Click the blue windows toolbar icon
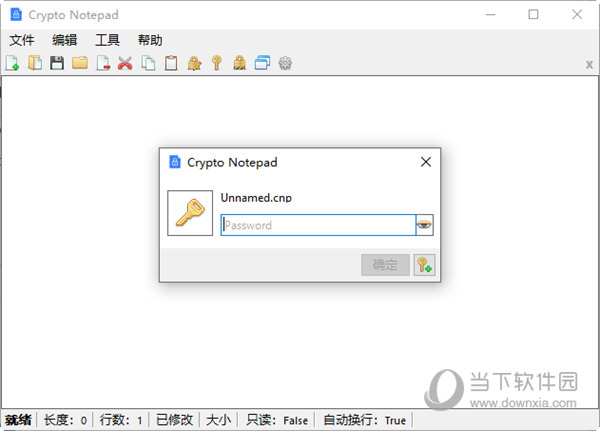 [x=262, y=63]
